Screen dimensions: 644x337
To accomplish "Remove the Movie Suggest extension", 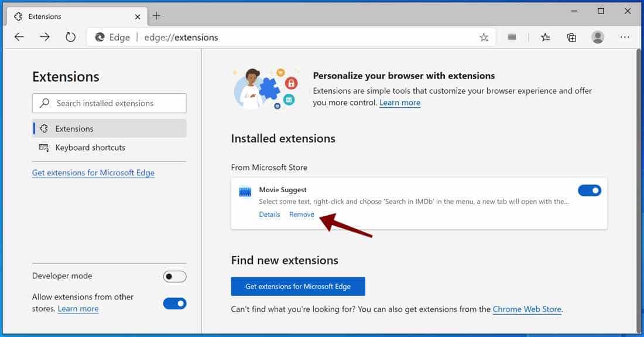I will pos(302,215).
